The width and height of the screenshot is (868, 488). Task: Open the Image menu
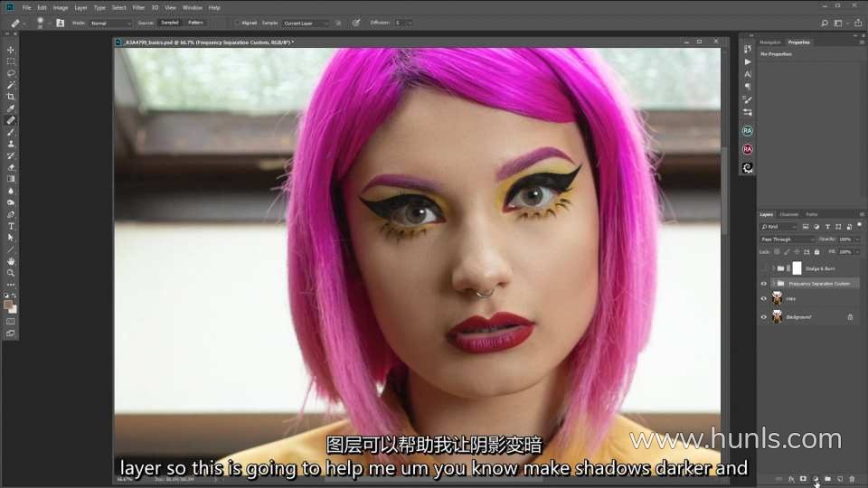point(61,8)
